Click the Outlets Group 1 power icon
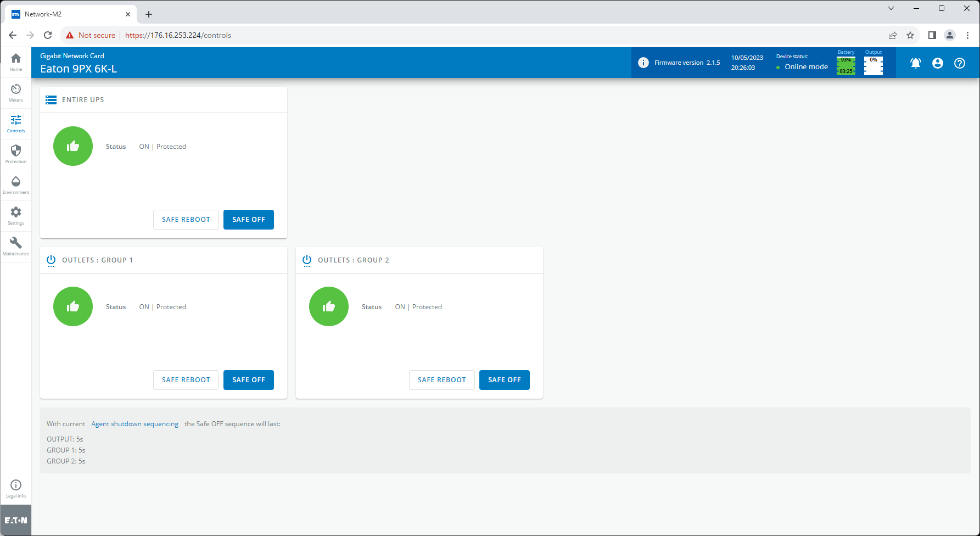Screen dimensions: 980x536 (x=51, y=260)
